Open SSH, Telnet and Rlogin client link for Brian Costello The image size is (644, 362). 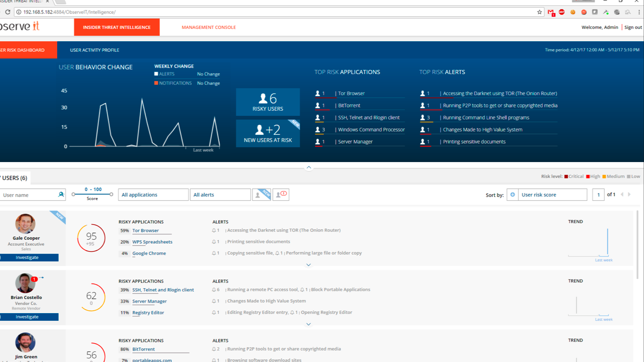(163, 290)
